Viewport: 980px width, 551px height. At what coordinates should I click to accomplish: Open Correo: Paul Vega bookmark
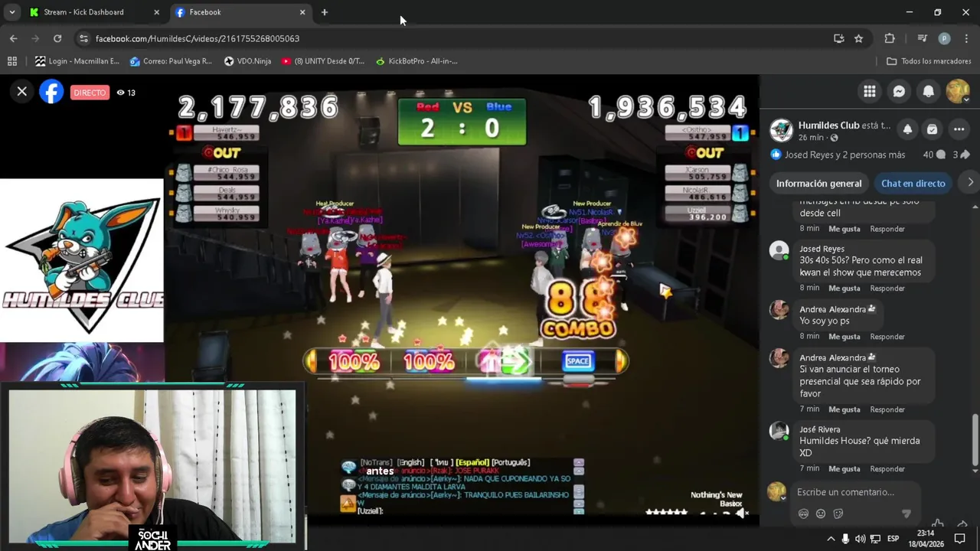click(x=171, y=61)
